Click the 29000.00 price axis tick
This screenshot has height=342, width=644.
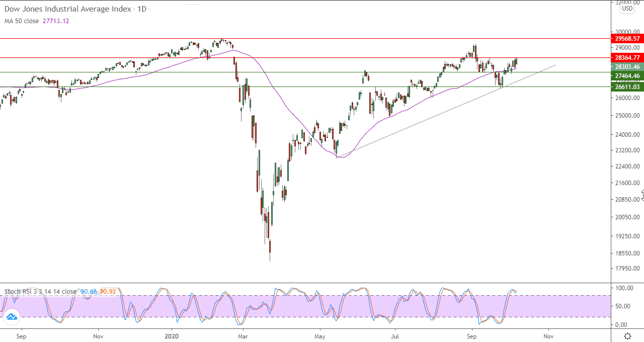[627, 47]
